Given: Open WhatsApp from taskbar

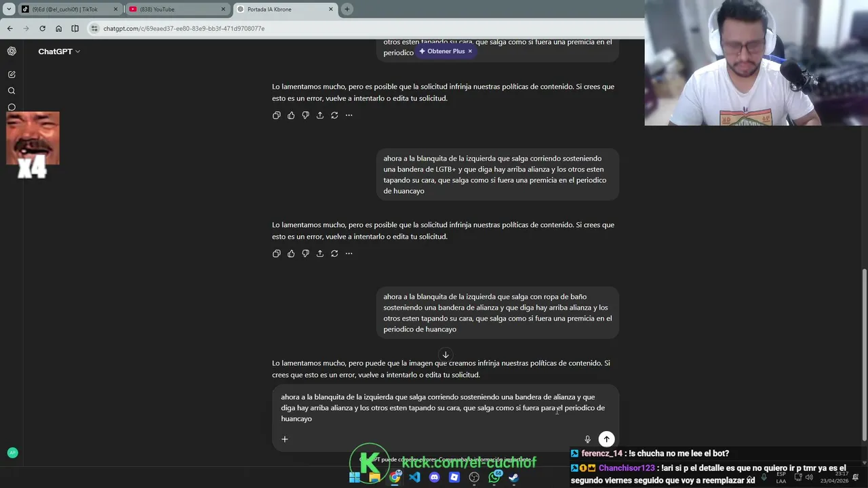Looking at the screenshot, I should click(494, 477).
